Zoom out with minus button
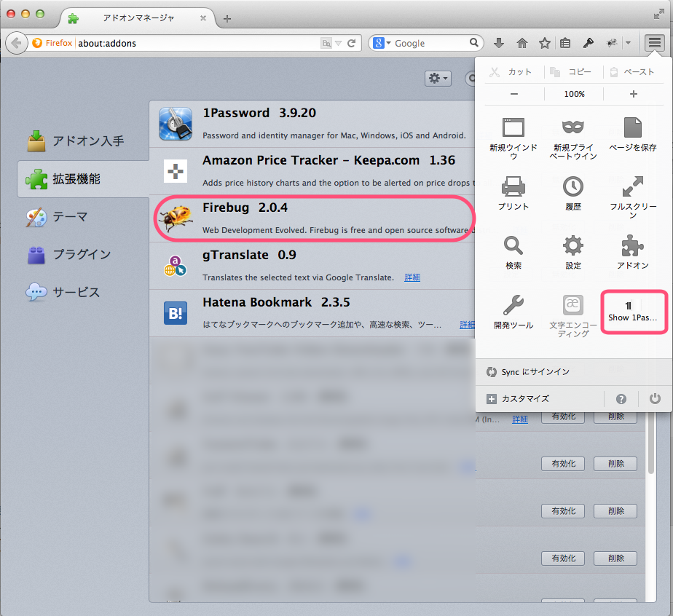This screenshot has width=673, height=616. [x=514, y=94]
